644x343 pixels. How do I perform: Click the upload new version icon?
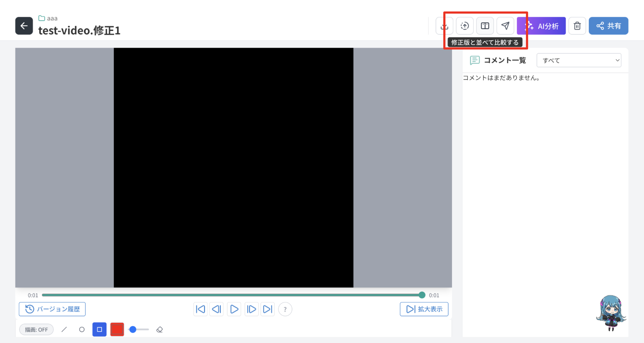coord(465,26)
